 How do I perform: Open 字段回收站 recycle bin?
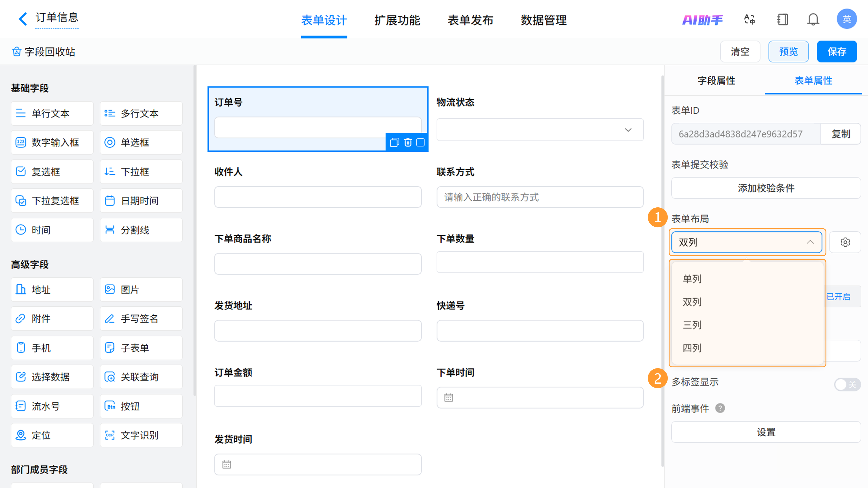coord(43,52)
